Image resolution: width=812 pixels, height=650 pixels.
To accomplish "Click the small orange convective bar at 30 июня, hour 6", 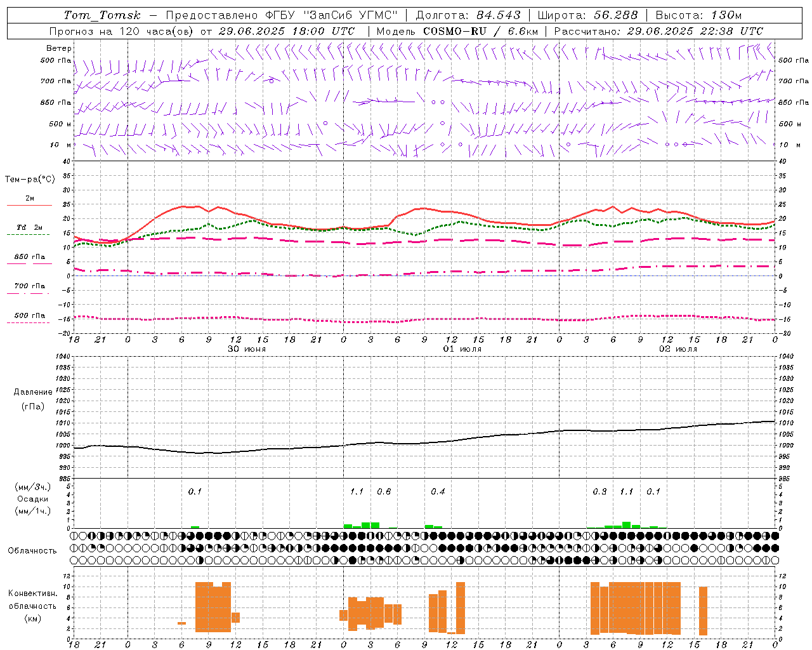I will 181,623.
